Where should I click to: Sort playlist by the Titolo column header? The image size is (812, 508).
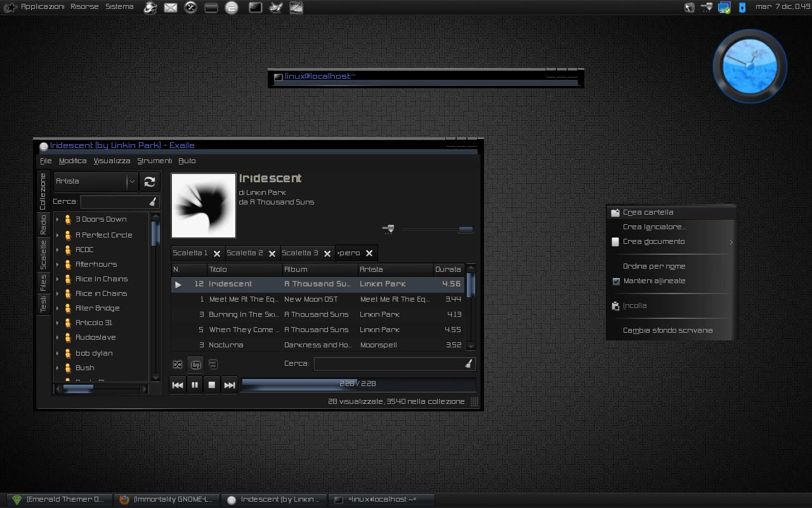[x=244, y=269]
